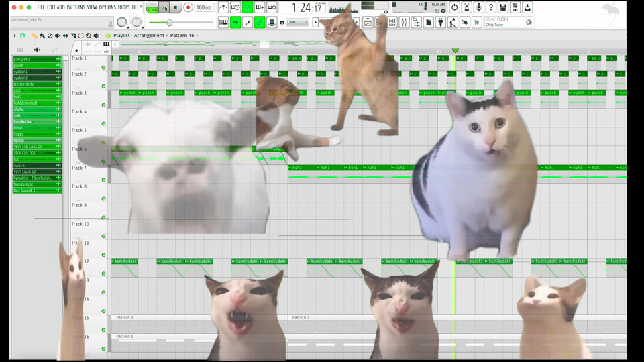Select the Draw pencil tool
Image resolution: width=644 pixels, height=362 pixels.
(34, 36)
